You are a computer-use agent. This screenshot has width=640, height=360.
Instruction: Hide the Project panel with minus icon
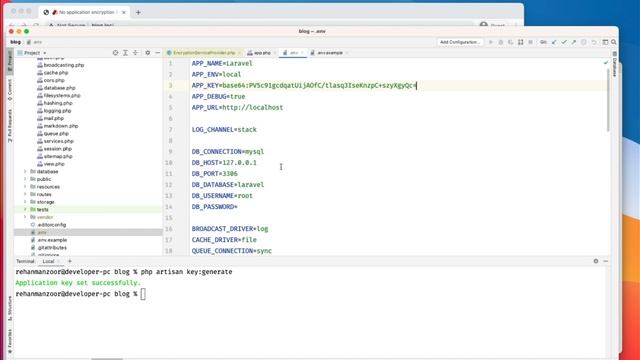pyautogui.click(x=158, y=53)
